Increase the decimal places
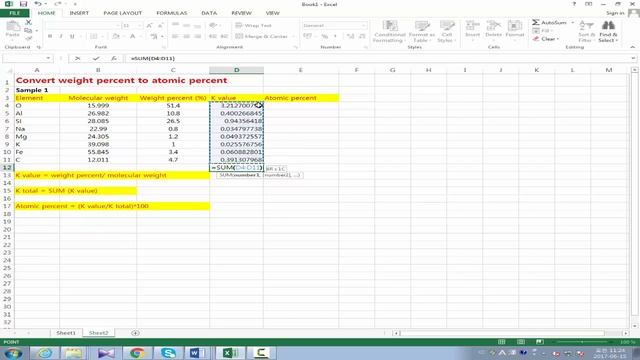 click(350, 36)
